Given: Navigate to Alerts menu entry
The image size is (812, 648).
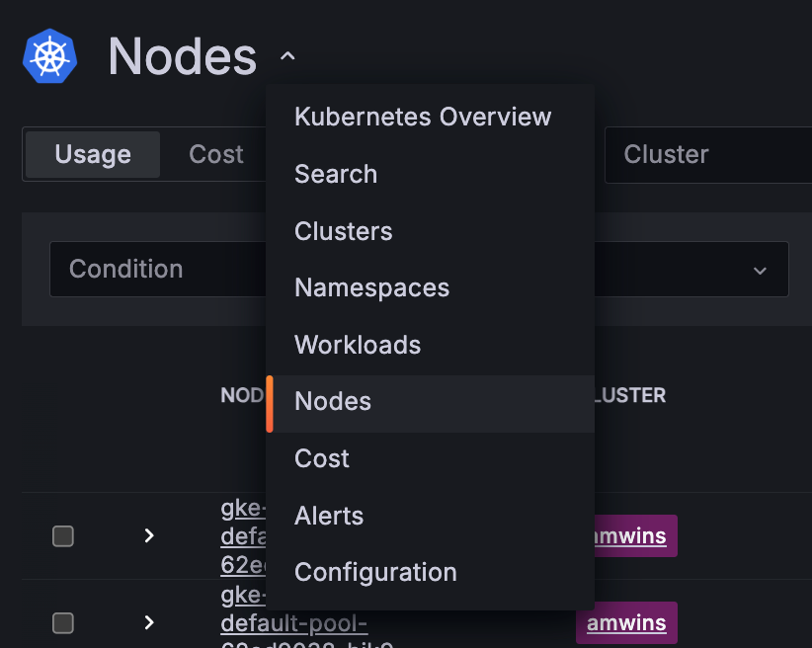Looking at the screenshot, I should (x=329, y=516).
